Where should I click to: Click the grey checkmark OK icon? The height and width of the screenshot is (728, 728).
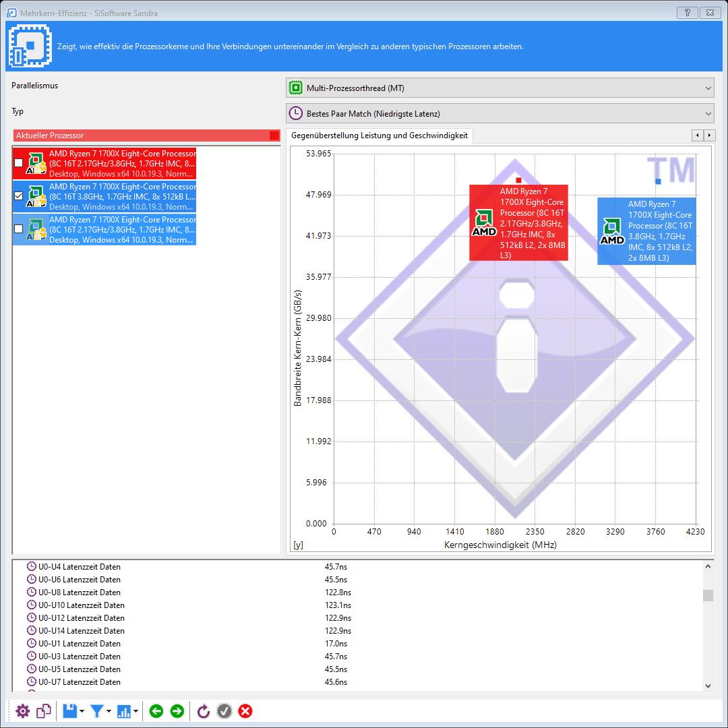224,711
